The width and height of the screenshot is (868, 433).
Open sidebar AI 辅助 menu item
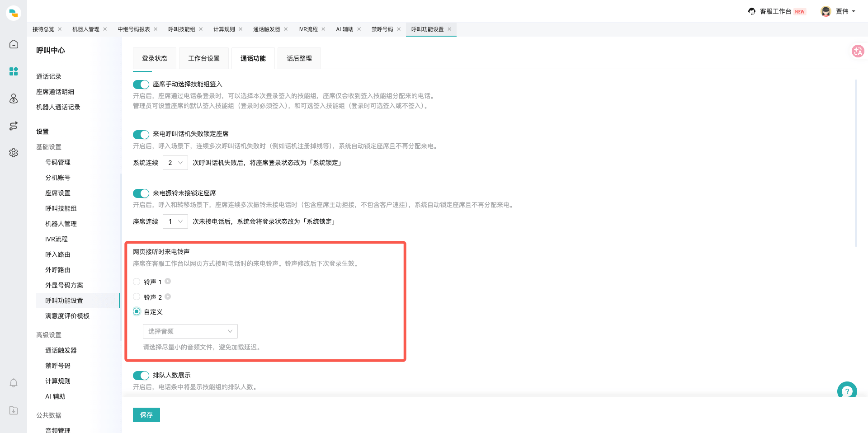[x=55, y=396]
